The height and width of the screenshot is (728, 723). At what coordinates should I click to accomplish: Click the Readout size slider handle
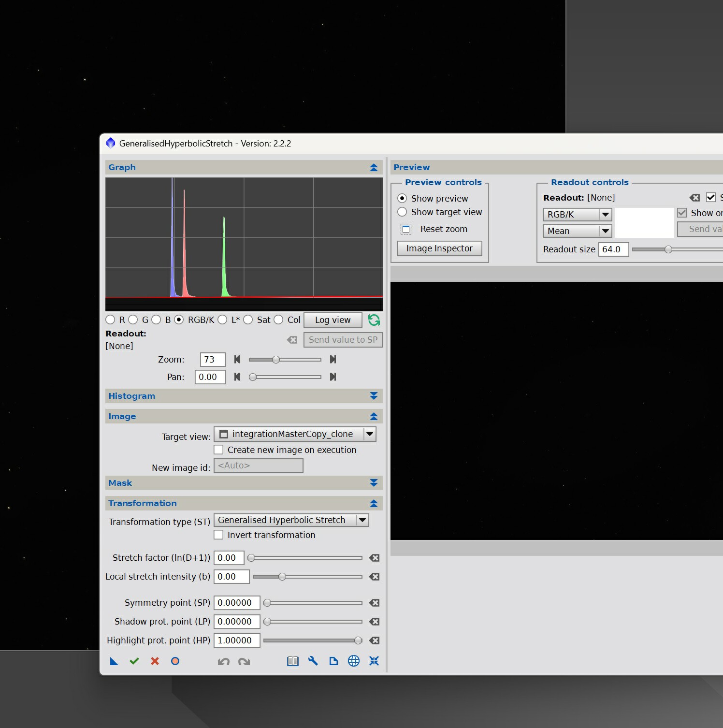pos(668,249)
